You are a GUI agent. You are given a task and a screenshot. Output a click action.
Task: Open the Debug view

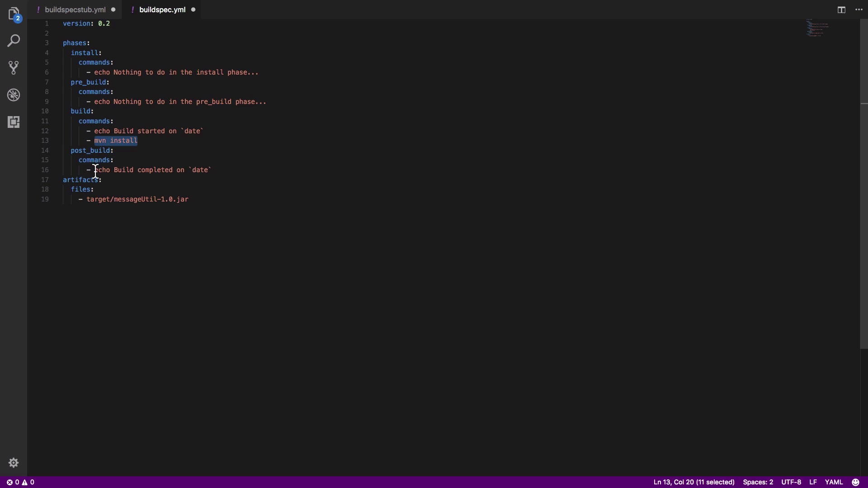click(14, 95)
